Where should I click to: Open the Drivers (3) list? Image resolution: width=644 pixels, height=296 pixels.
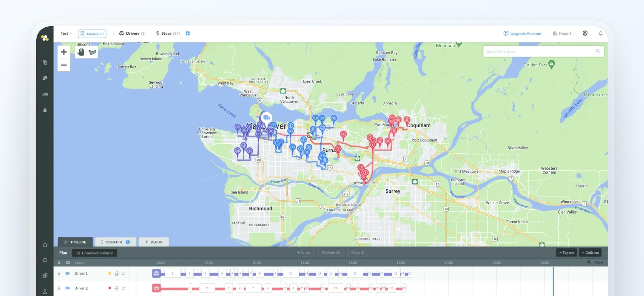click(x=132, y=33)
